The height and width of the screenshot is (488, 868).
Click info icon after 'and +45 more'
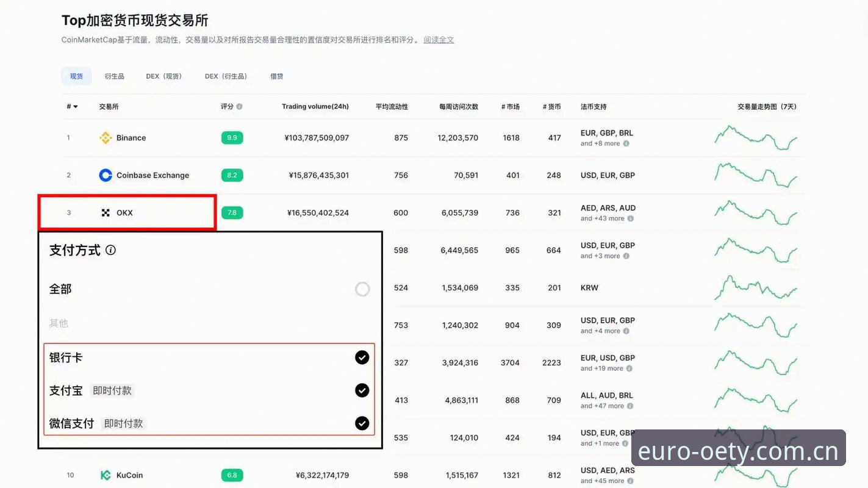631,481
